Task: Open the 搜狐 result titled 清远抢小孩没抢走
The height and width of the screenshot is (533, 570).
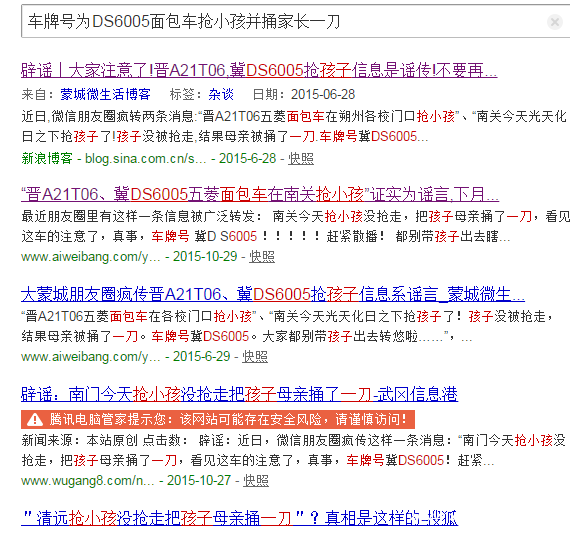Action: click(239, 518)
